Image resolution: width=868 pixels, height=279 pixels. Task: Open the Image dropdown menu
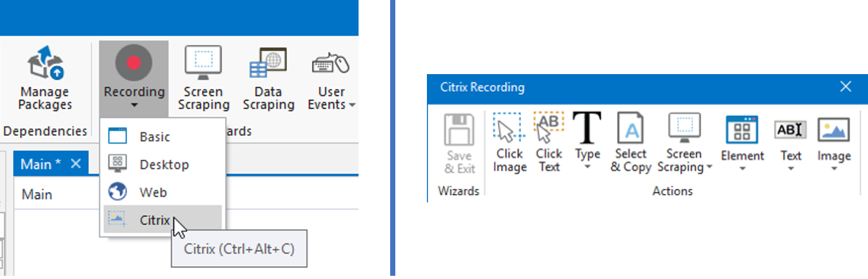coord(834,168)
